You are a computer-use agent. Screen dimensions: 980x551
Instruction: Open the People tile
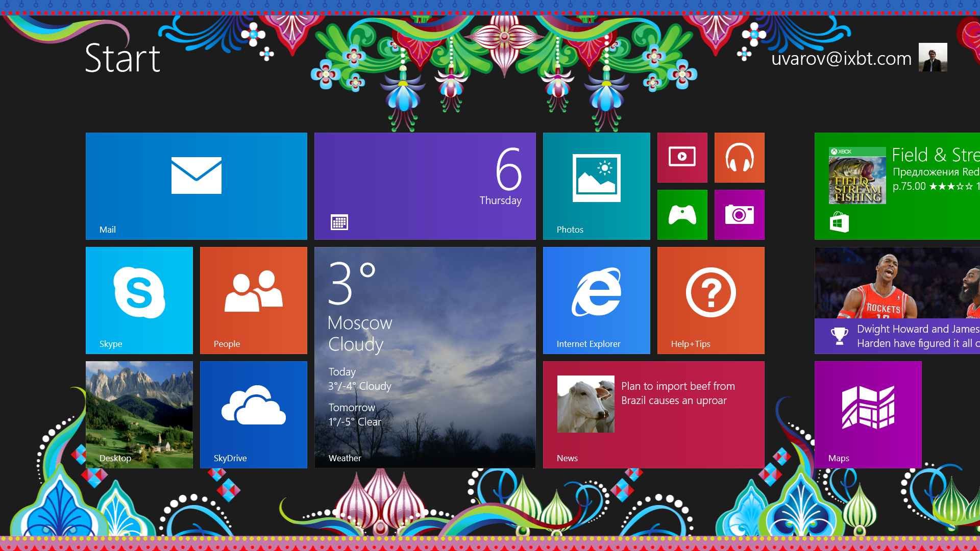pyautogui.click(x=254, y=300)
